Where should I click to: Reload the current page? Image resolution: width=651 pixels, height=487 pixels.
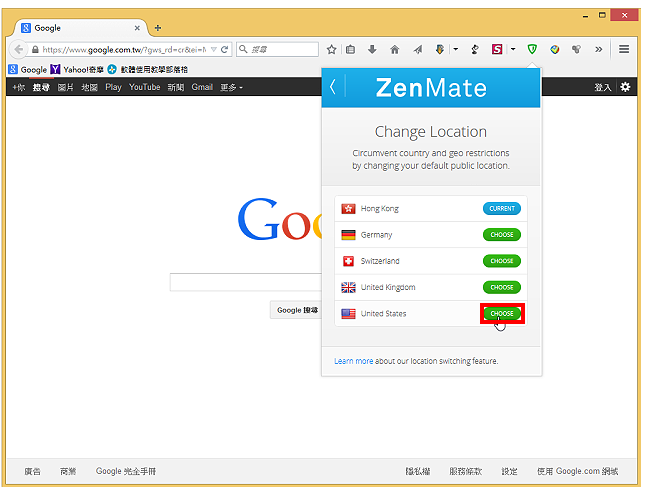point(225,49)
